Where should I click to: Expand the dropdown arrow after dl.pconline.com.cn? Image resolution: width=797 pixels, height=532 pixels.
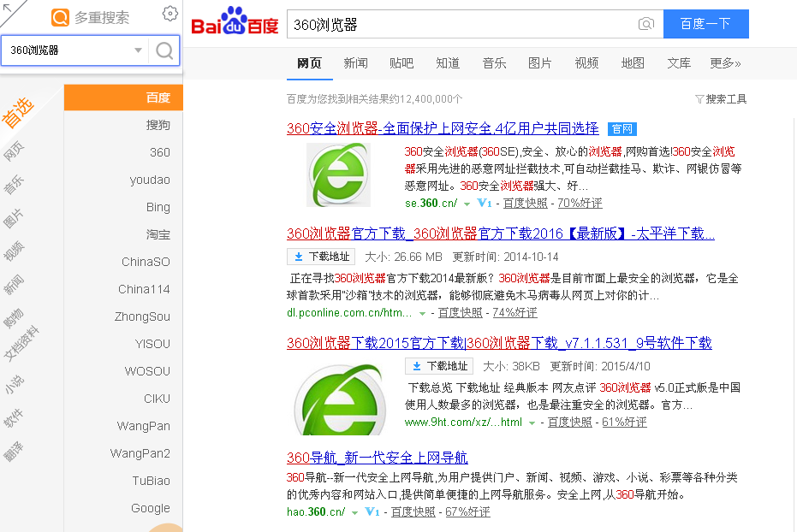(x=422, y=314)
